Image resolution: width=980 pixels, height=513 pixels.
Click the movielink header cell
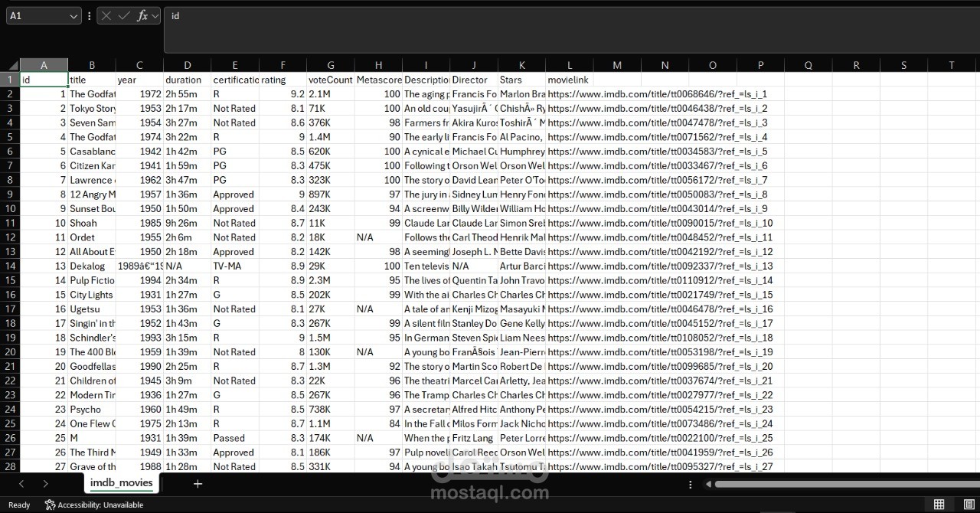pyautogui.click(x=570, y=80)
